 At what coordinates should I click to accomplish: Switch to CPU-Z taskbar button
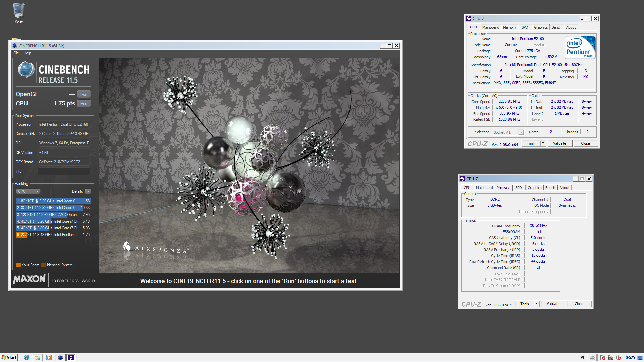[71, 358]
